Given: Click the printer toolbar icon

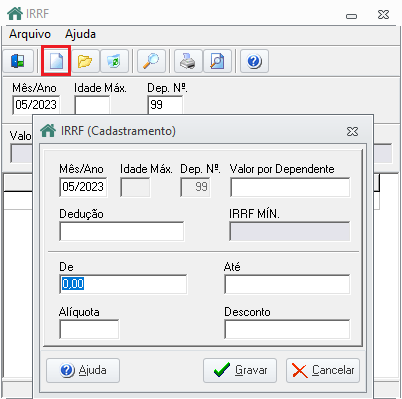Looking at the screenshot, I should [x=188, y=61].
